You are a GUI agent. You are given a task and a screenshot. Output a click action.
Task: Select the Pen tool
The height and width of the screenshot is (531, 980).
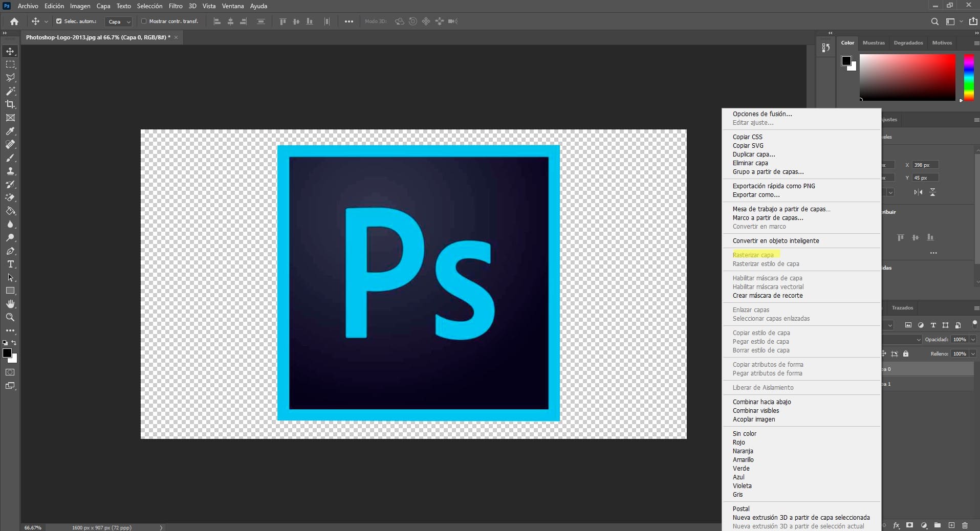(x=10, y=251)
